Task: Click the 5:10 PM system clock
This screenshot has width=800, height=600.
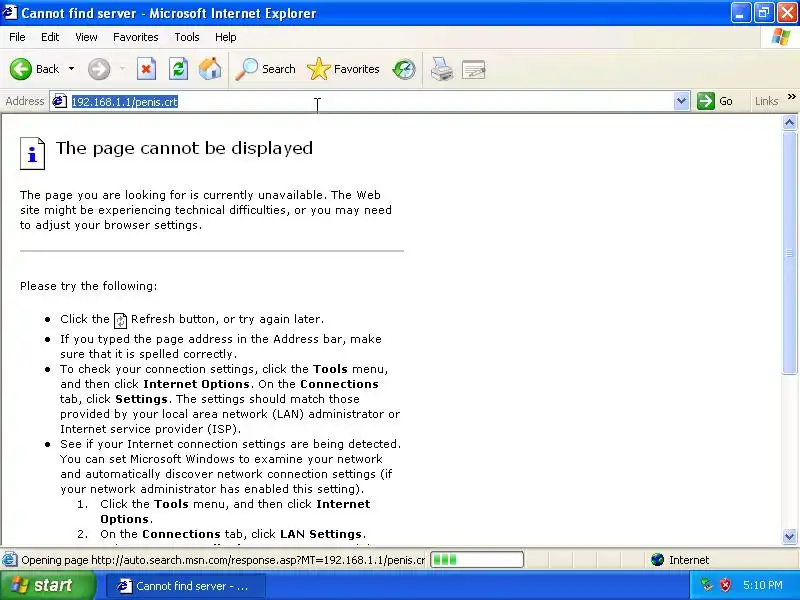Action: coord(763,585)
